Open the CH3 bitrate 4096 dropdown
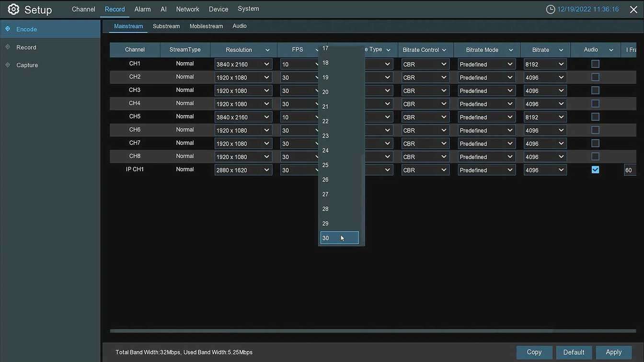The height and width of the screenshot is (362, 644). pos(545,91)
